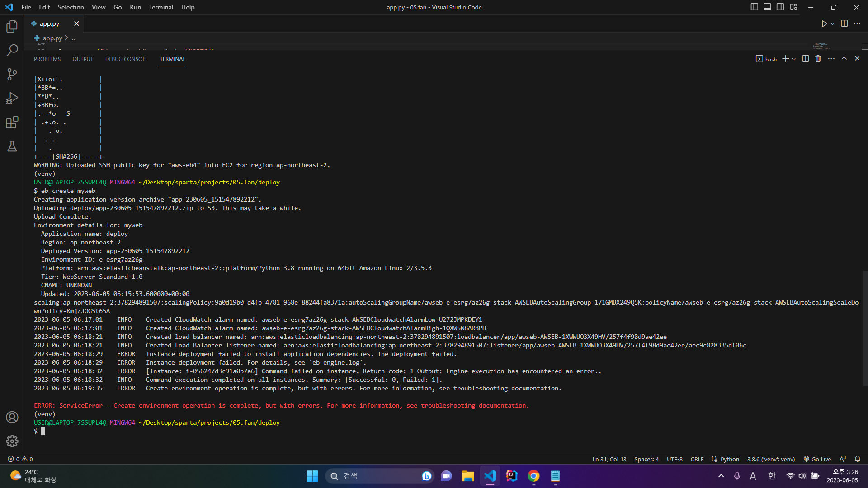Open the View menu

(x=99, y=7)
